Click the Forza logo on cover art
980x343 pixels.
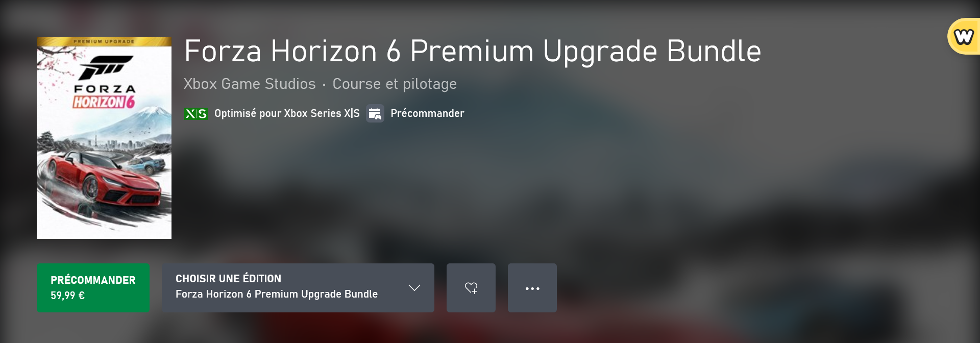tap(106, 67)
